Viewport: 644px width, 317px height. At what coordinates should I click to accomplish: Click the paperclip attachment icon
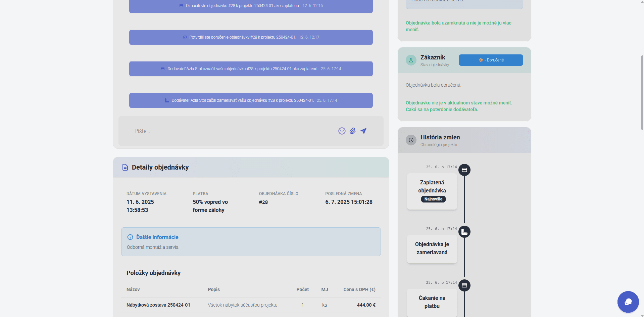click(x=352, y=131)
